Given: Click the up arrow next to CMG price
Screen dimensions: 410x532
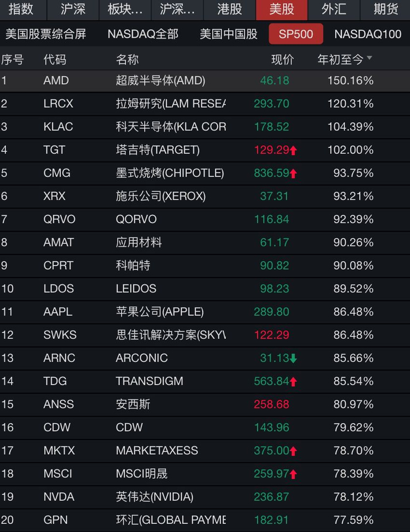Looking at the screenshot, I should coord(293,174).
